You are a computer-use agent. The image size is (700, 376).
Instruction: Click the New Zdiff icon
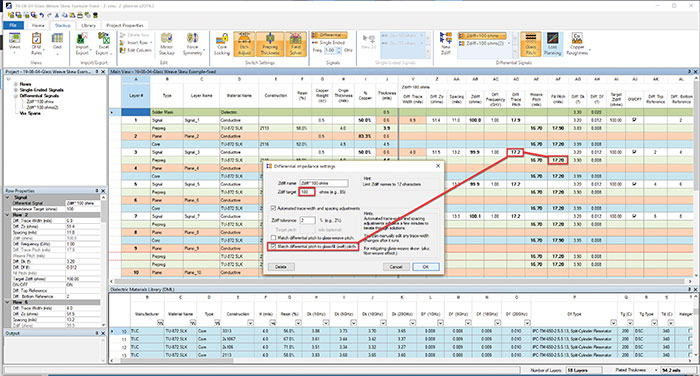(x=446, y=43)
